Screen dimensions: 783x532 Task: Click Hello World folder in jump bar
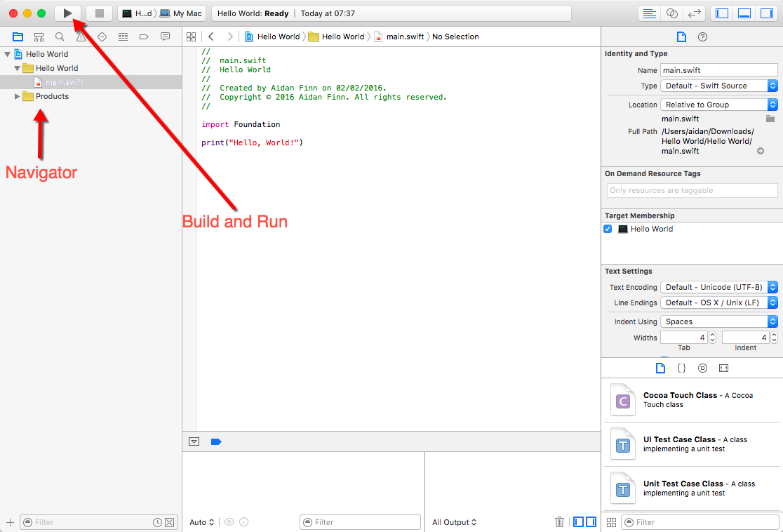coord(337,36)
